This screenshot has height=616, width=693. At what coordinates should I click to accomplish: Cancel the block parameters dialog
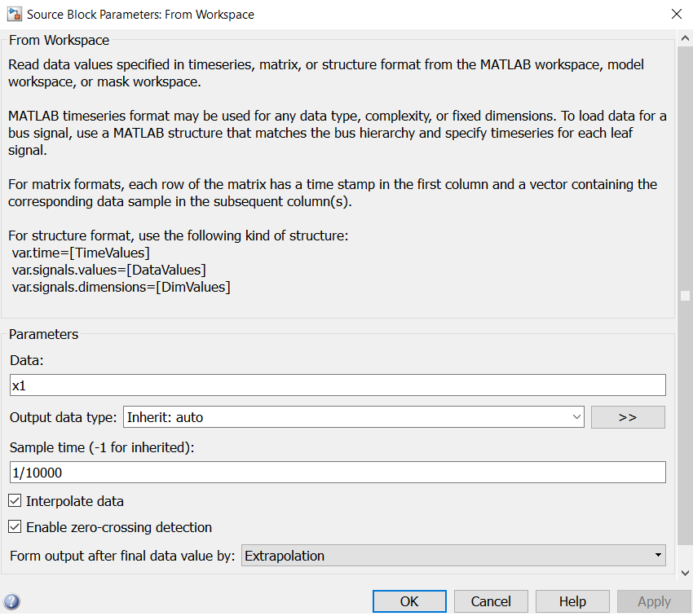[491, 601]
